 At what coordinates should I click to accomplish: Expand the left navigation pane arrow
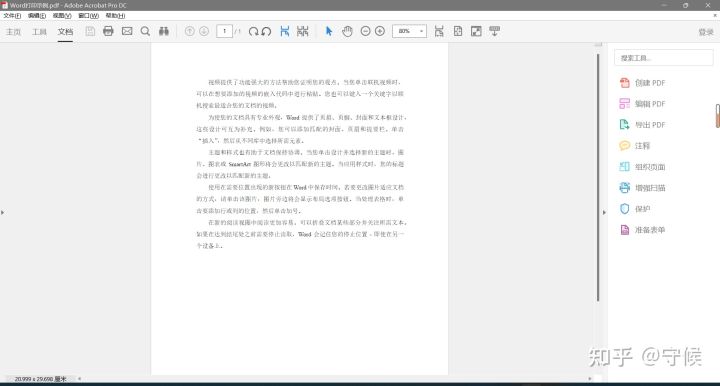(x=2, y=213)
